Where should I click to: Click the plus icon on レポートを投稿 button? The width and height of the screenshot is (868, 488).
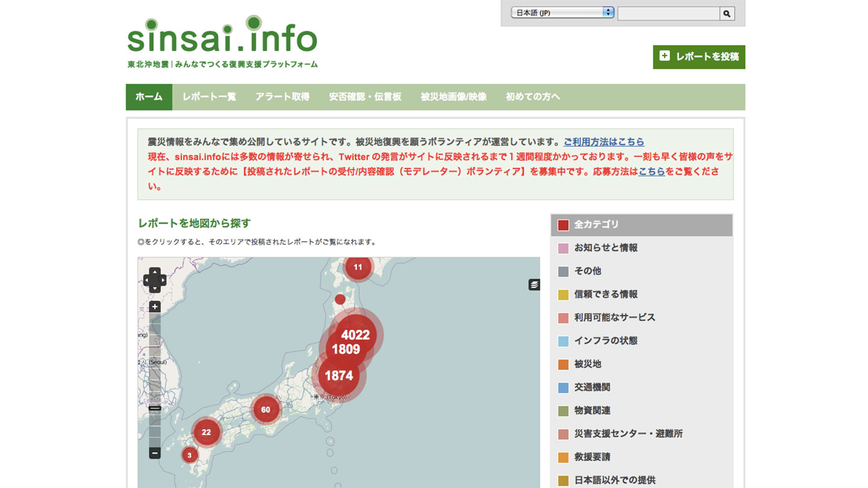(664, 57)
